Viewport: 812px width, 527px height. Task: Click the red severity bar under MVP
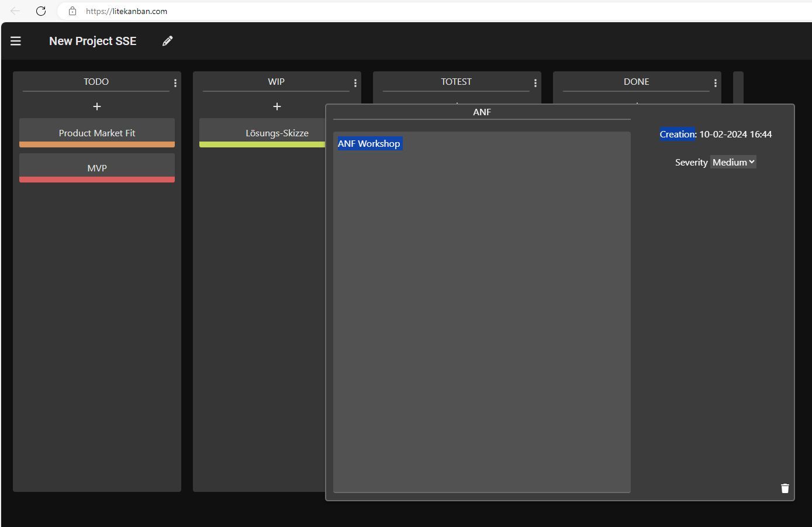(x=97, y=180)
